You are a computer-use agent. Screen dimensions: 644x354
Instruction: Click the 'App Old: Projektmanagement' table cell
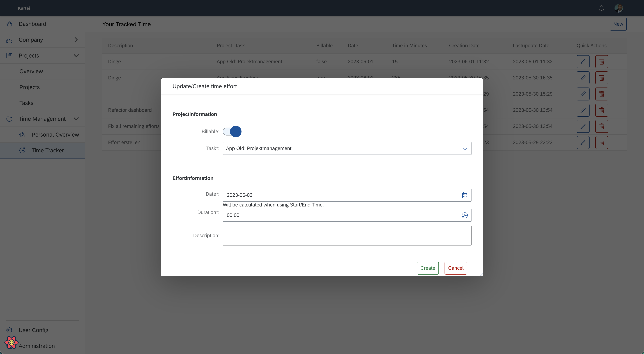249,61
